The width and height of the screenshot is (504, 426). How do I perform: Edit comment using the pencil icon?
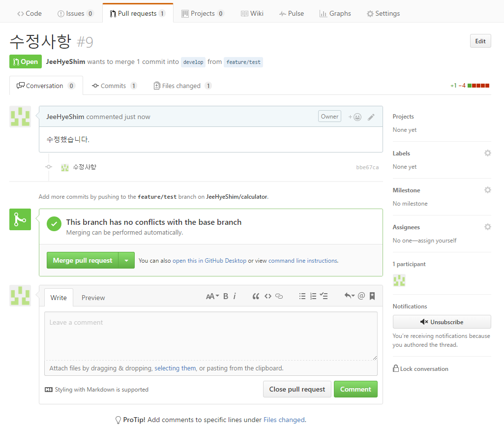(x=371, y=117)
